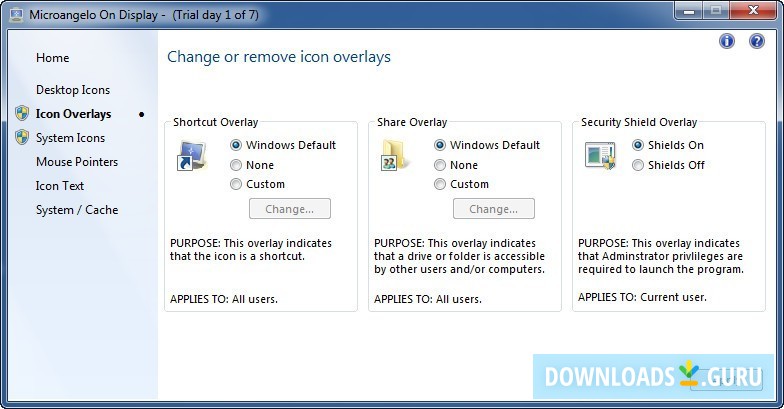Select Custom for Share Overlay
The width and height of the screenshot is (784, 409).
click(x=462, y=184)
